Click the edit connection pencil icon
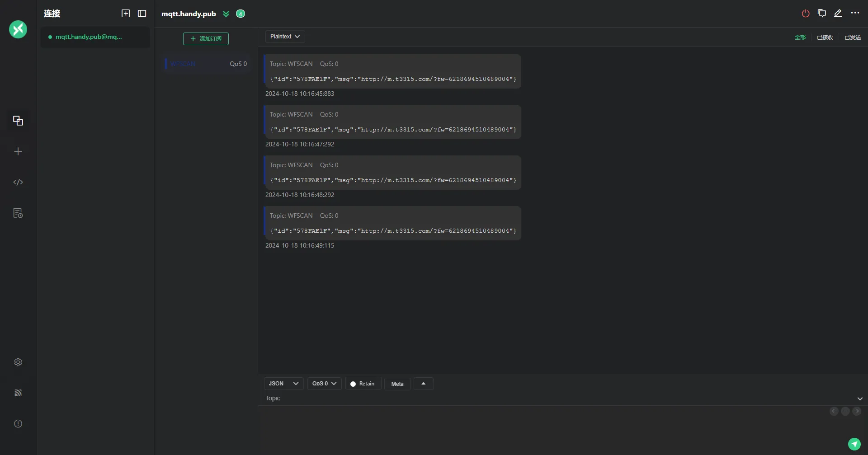 [x=838, y=14]
